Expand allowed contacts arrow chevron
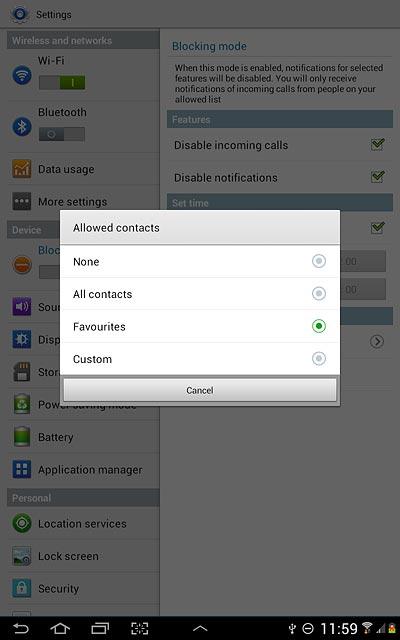 coord(377,341)
